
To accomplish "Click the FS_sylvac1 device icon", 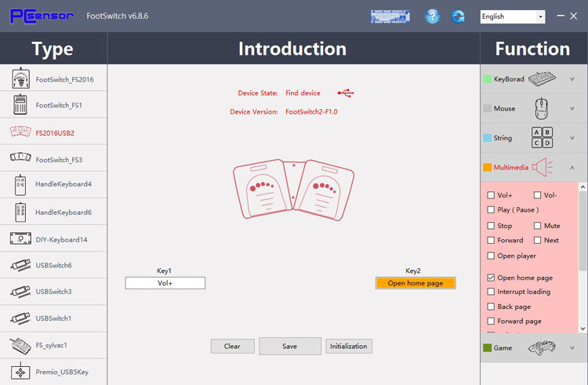I will tap(20, 346).
